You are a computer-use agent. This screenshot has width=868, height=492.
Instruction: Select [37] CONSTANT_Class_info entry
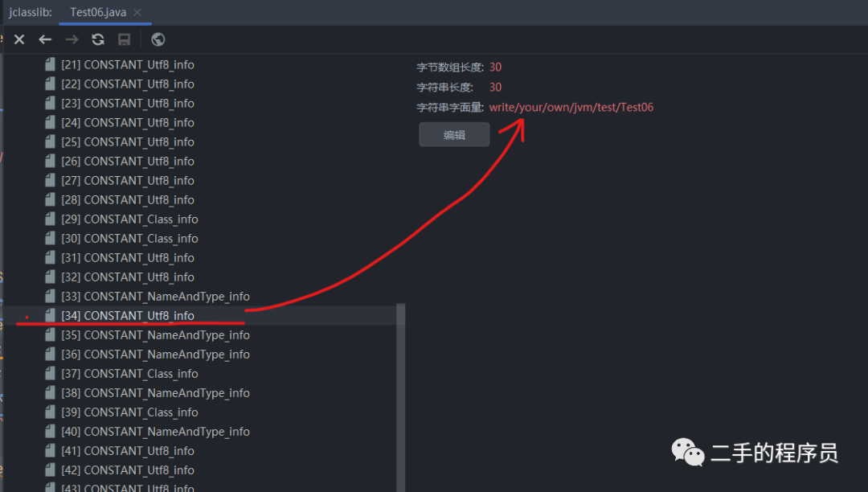click(x=129, y=374)
